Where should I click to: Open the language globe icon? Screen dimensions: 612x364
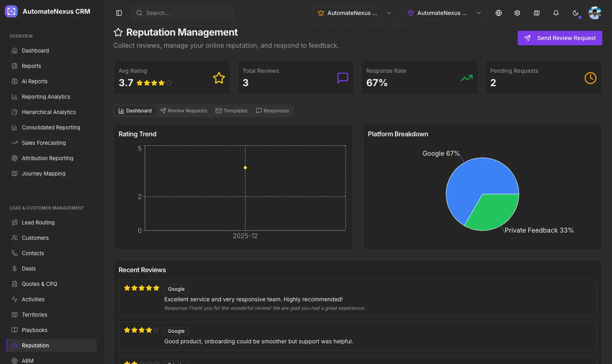[499, 13]
